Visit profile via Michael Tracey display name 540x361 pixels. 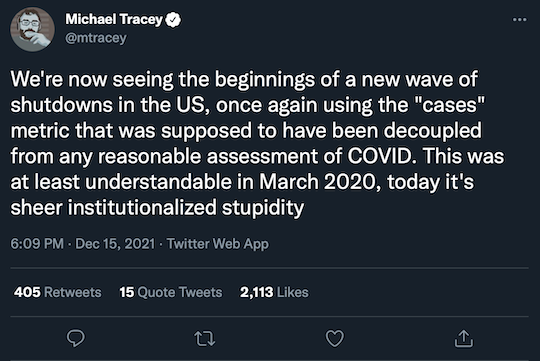pyautogui.click(x=114, y=19)
